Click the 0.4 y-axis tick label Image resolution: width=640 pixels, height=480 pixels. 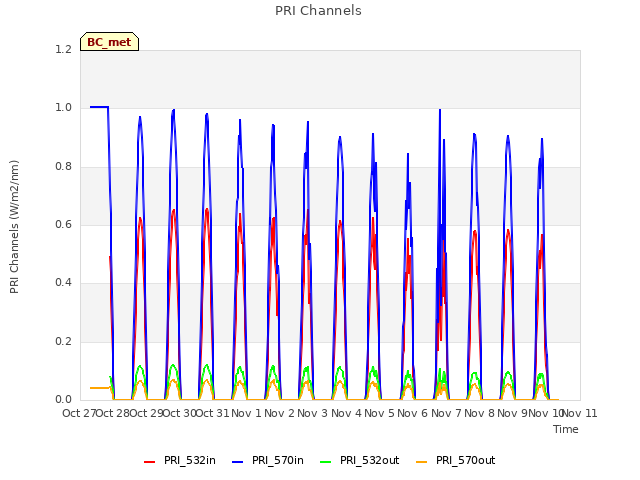tap(63, 282)
